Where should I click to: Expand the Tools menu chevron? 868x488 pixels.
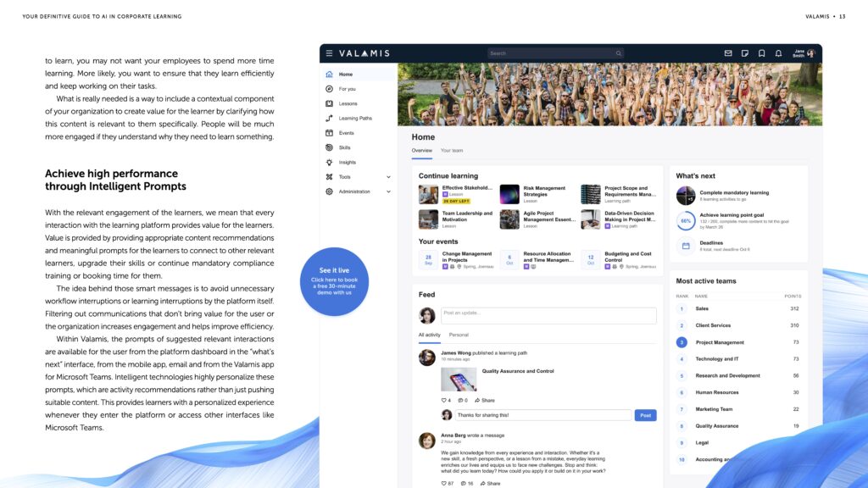coord(388,177)
